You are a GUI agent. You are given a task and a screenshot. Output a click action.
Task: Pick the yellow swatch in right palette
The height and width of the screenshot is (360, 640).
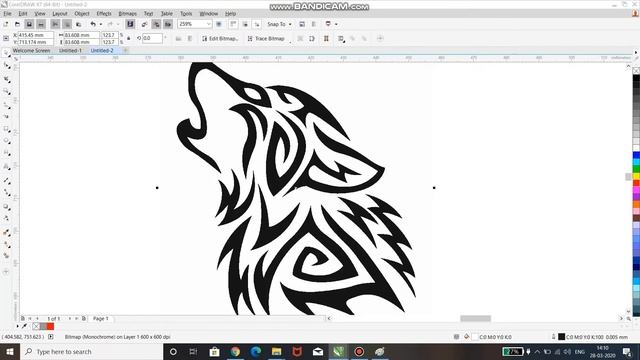636,176
